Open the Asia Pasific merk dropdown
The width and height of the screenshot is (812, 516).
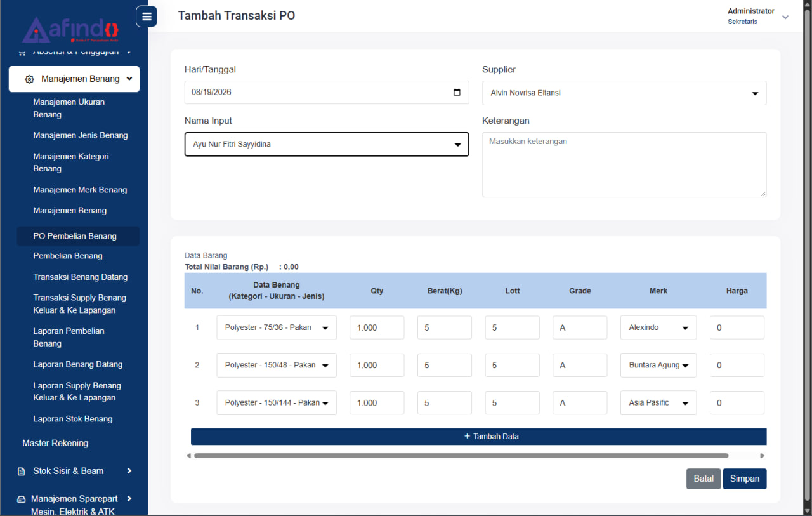click(658, 402)
